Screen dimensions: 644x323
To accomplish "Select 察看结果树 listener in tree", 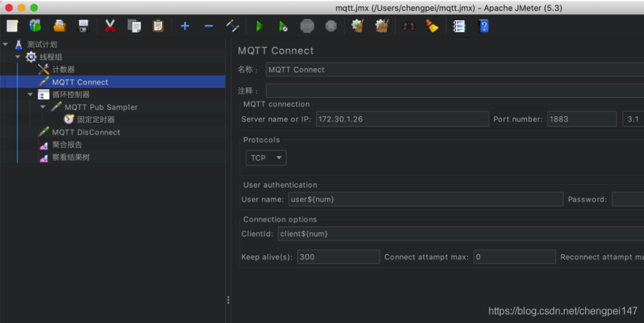I will (71, 157).
